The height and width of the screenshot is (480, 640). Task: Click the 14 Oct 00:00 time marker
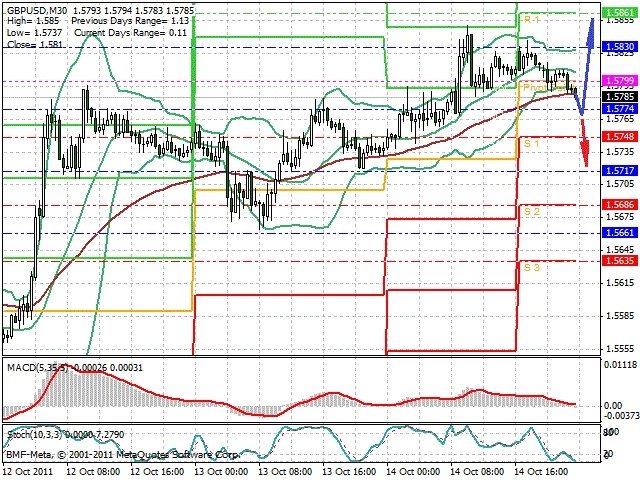point(413,471)
